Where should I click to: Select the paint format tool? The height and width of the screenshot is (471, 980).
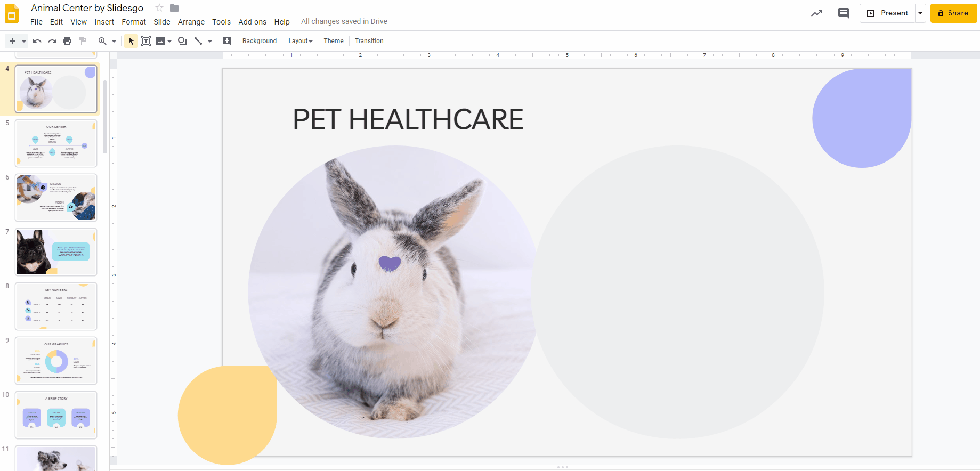[82, 41]
